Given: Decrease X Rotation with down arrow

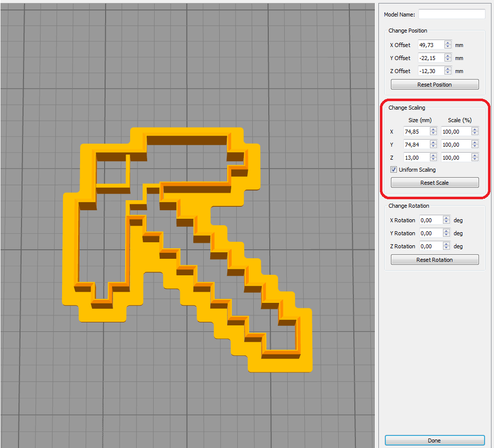Looking at the screenshot, I should coord(446,222).
